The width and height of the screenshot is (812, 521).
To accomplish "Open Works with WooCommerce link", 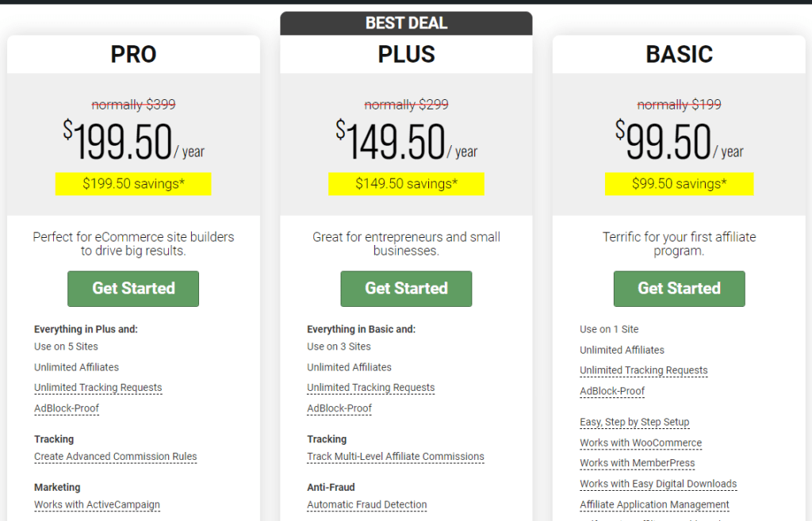I will point(640,443).
